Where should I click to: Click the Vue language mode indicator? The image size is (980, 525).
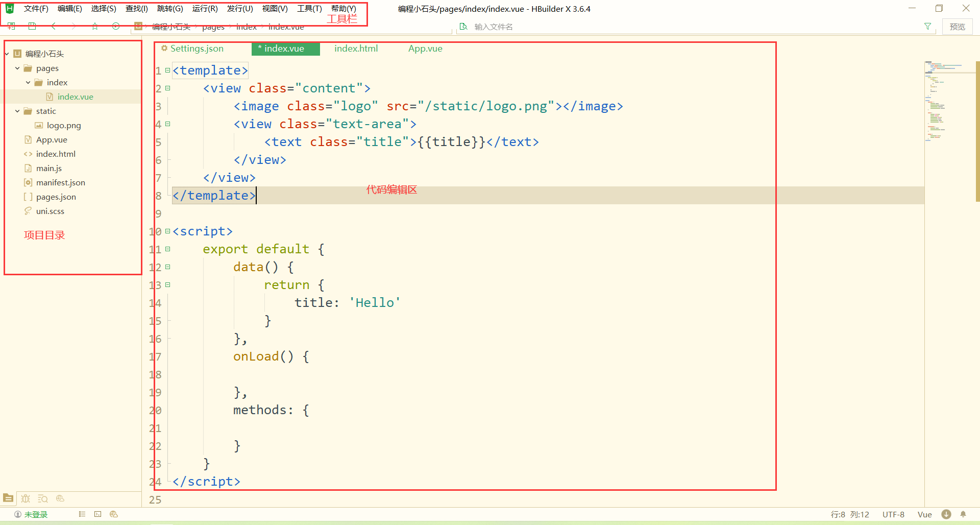(924, 514)
